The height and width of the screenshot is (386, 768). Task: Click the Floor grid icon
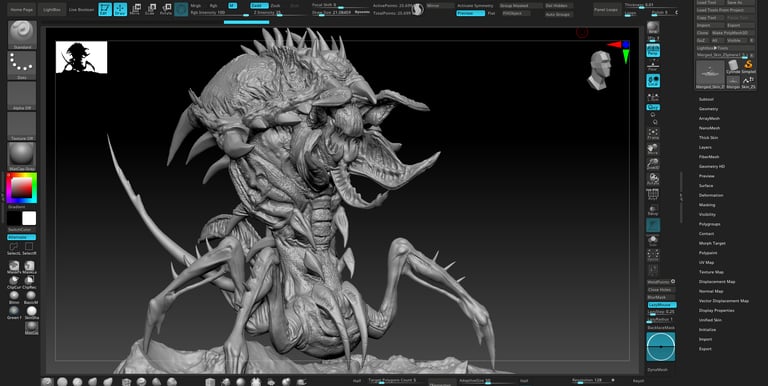(653, 66)
